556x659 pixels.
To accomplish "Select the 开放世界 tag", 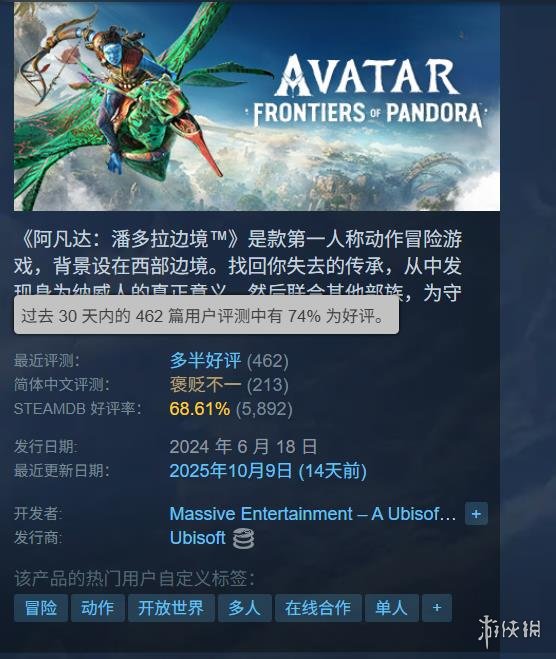I will [171, 608].
